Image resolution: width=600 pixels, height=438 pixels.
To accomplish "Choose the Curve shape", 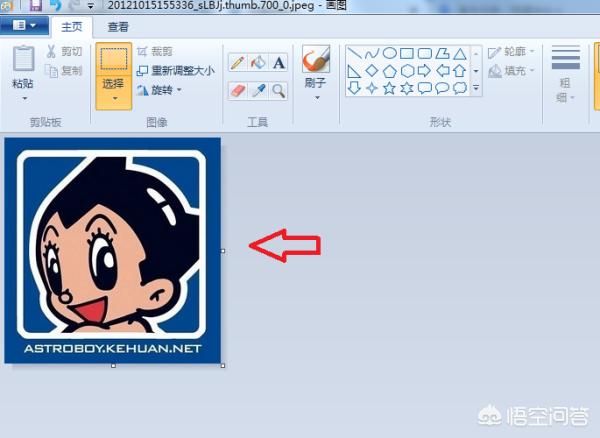I will pos(372,53).
